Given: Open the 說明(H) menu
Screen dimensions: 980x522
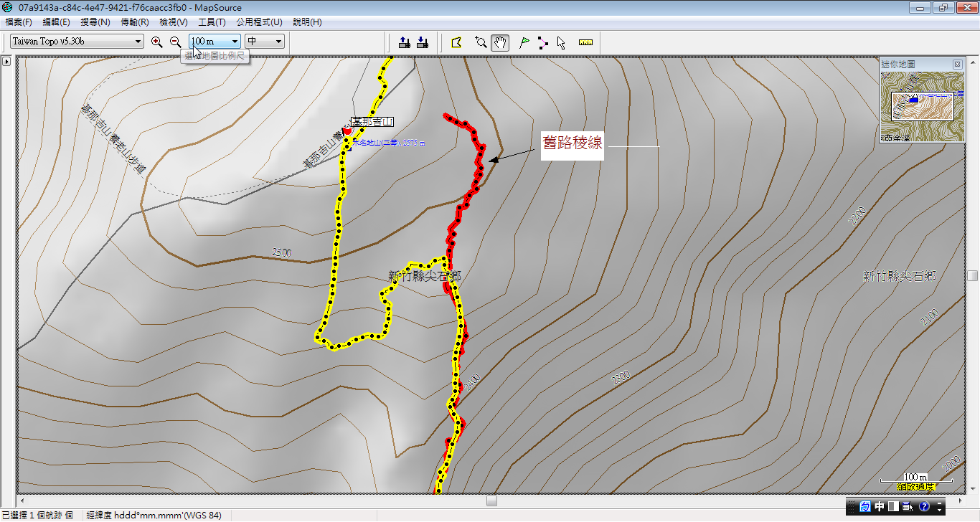Looking at the screenshot, I should (x=307, y=22).
